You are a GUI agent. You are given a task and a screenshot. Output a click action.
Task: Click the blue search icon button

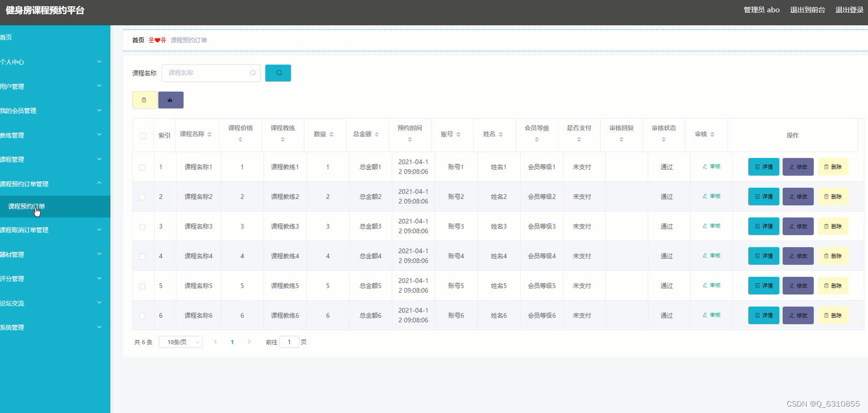coord(278,73)
